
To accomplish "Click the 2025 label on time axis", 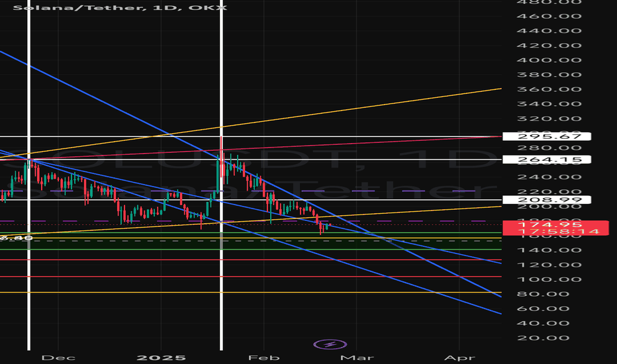I will tap(161, 357).
